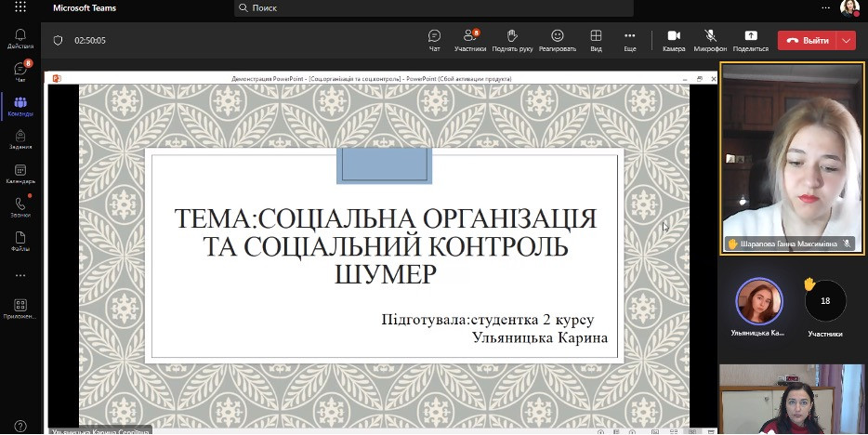Raise hand with Поднять руку
Viewport: 868px width, 435px height.
[x=512, y=40]
